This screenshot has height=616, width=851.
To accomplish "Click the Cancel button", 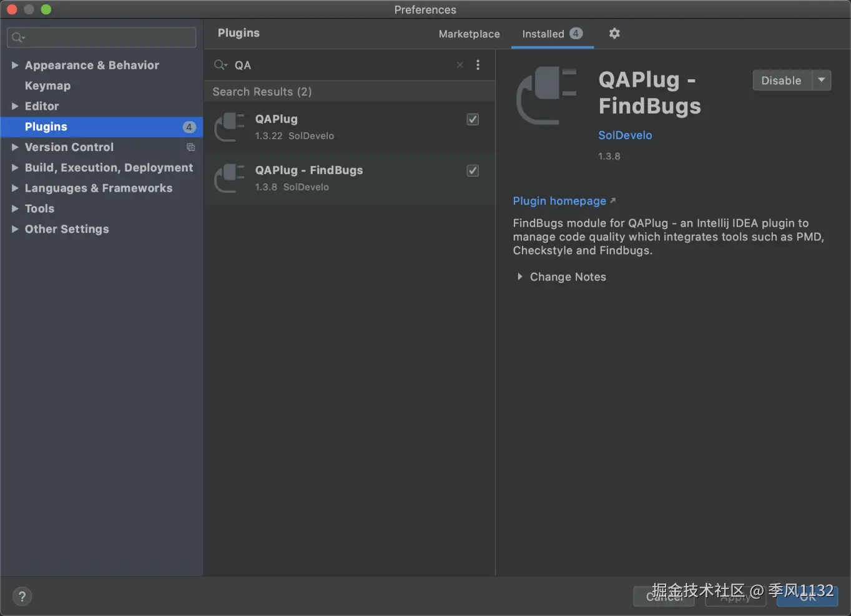I will [664, 596].
